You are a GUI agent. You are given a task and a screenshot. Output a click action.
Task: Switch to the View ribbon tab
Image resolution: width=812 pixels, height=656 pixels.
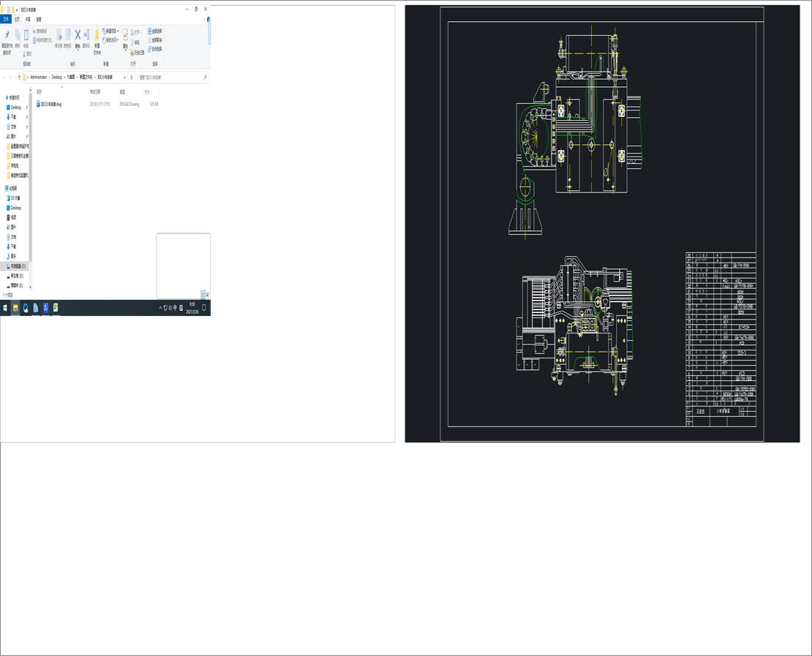tap(39, 19)
